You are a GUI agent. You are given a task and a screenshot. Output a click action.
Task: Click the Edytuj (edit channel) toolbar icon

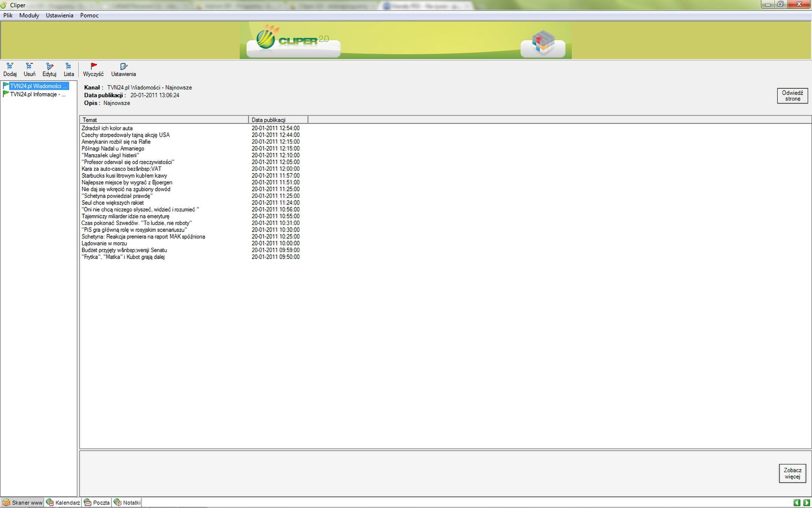pyautogui.click(x=49, y=70)
